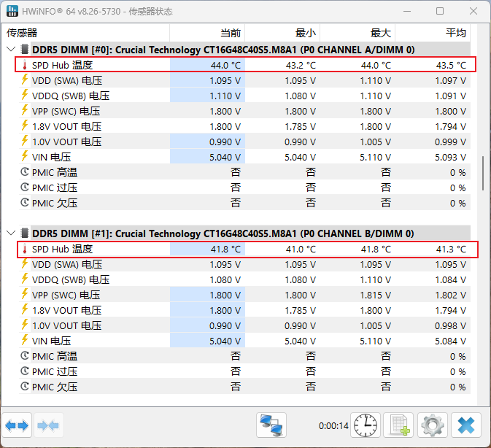
Task: Open the network remote monitoring icon
Action: 271,425
